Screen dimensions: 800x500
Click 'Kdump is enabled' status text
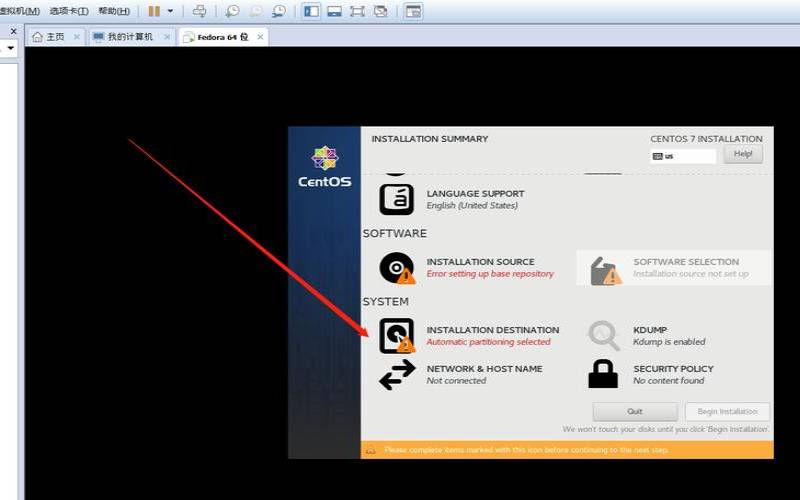[x=669, y=342]
